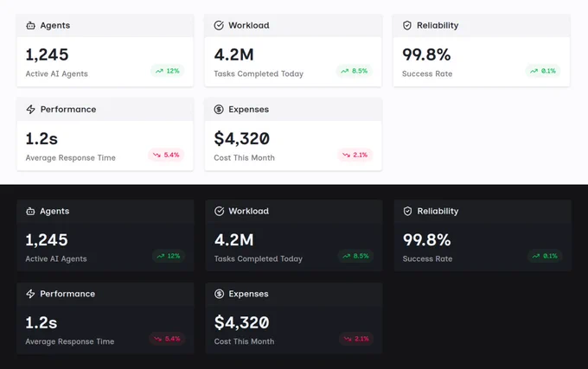Screen dimensions: 588x369
Task: Click the shield icon in dark Reliability card
Action: [x=407, y=211]
